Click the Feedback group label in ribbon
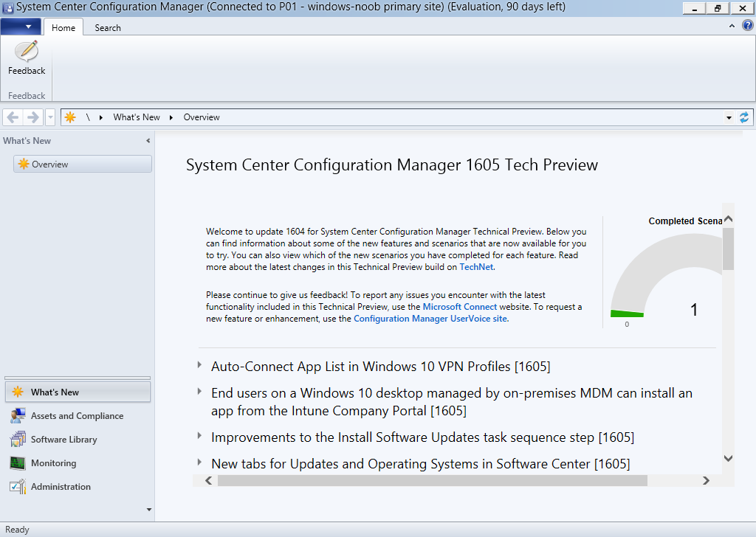This screenshot has height=537, width=756. (27, 96)
